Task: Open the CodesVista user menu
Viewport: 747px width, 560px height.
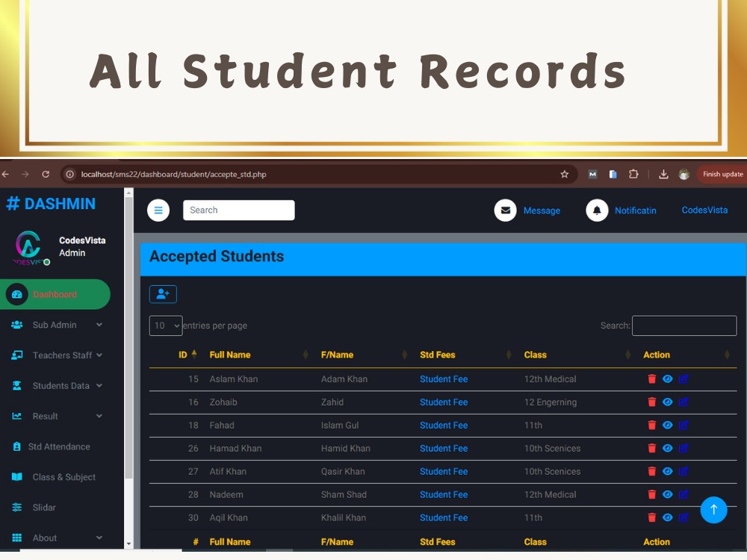Action: (704, 210)
